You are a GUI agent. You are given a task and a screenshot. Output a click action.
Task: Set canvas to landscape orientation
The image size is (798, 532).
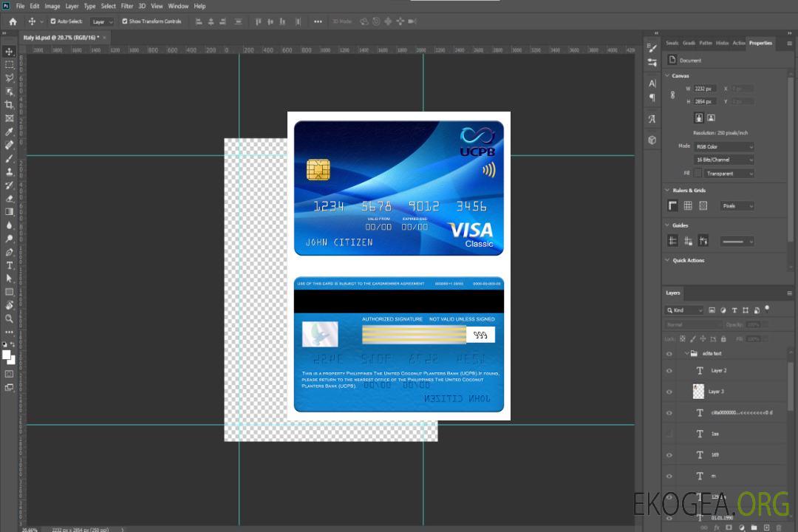pos(711,118)
